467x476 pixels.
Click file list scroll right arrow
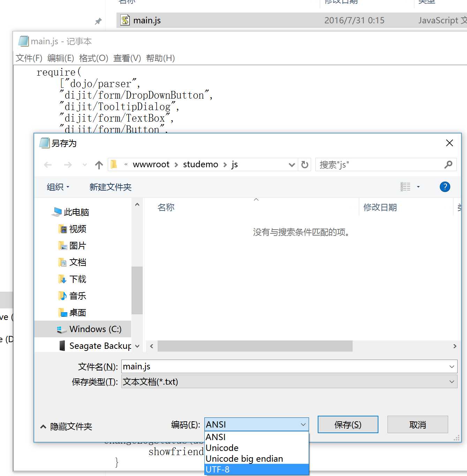(x=455, y=346)
